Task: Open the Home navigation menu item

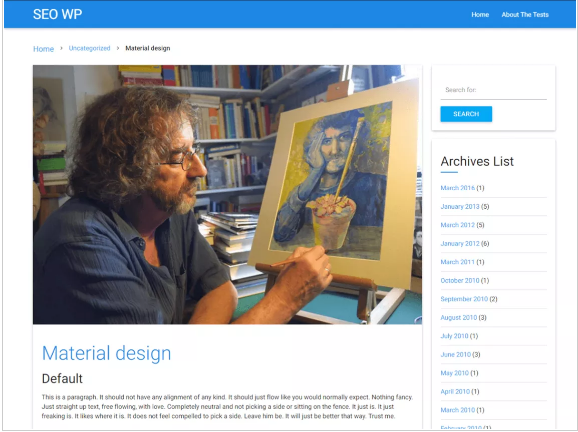Action: pyautogui.click(x=480, y=15)
